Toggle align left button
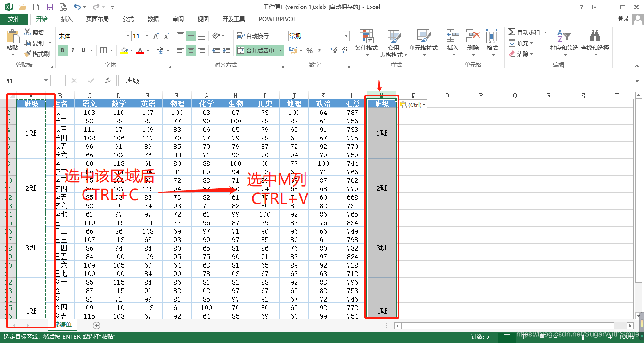The image size is (644, 343). click(181, 50)
